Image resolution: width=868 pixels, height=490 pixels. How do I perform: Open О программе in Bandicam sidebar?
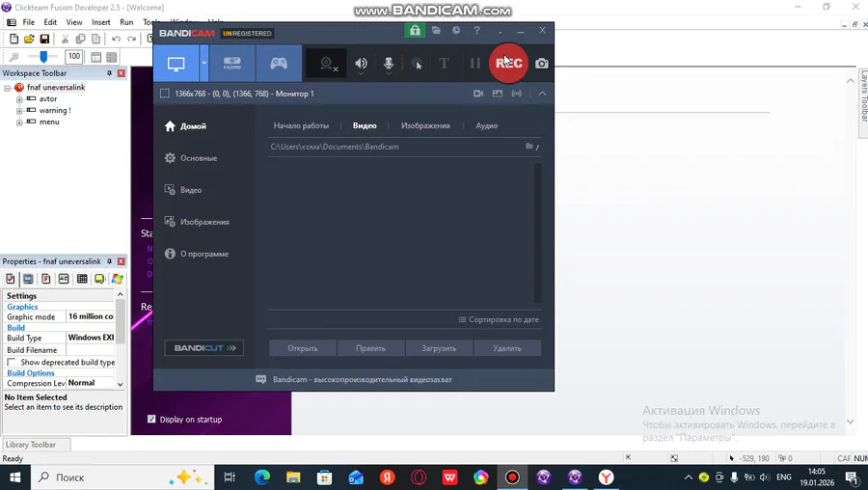197,254
